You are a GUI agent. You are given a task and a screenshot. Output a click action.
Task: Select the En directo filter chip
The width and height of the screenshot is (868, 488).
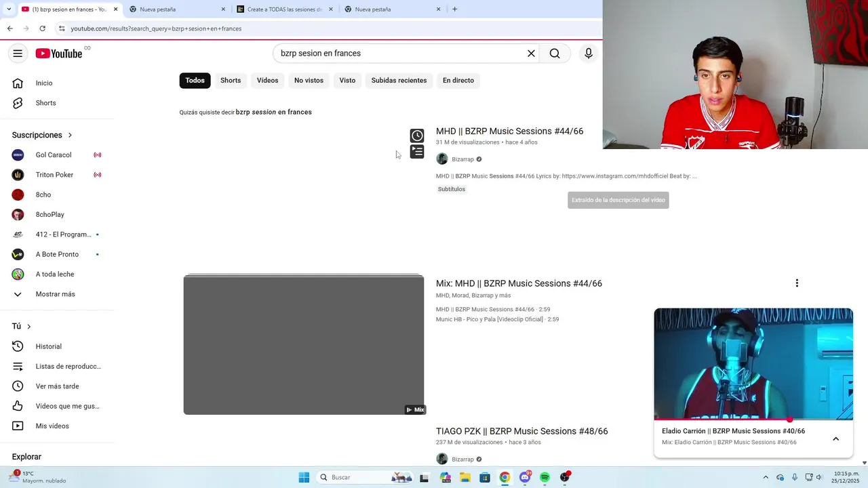[x=458, y=80]
